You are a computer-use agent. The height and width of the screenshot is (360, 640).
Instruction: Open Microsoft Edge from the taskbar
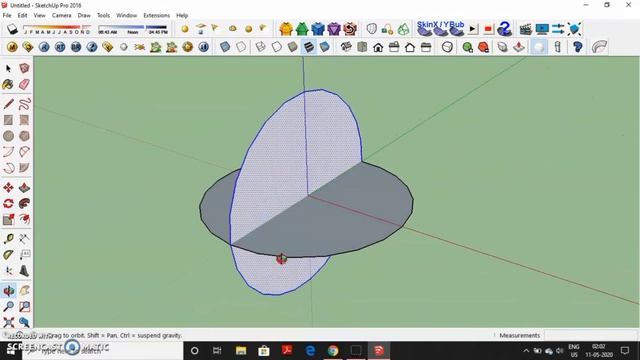coord(310,351)
